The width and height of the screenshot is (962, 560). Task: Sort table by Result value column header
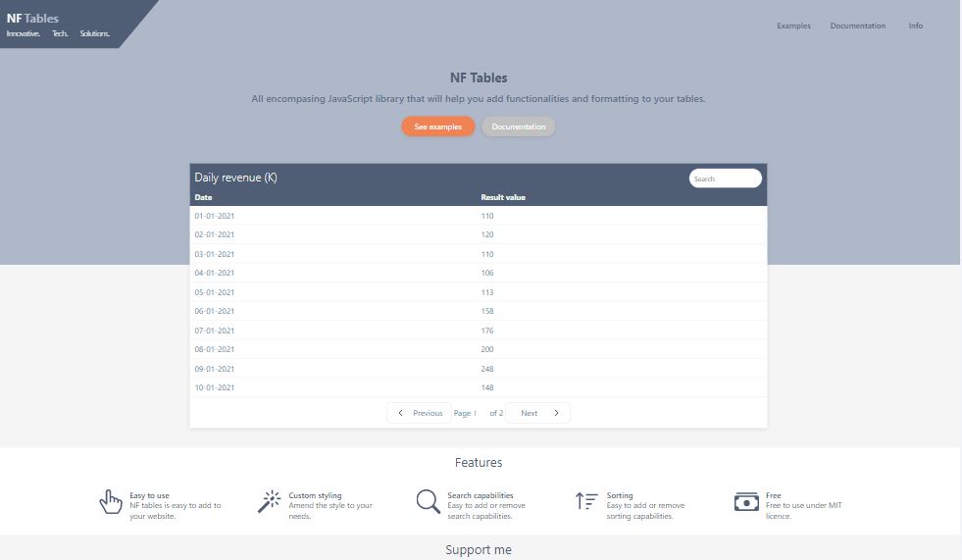point(503,198)
